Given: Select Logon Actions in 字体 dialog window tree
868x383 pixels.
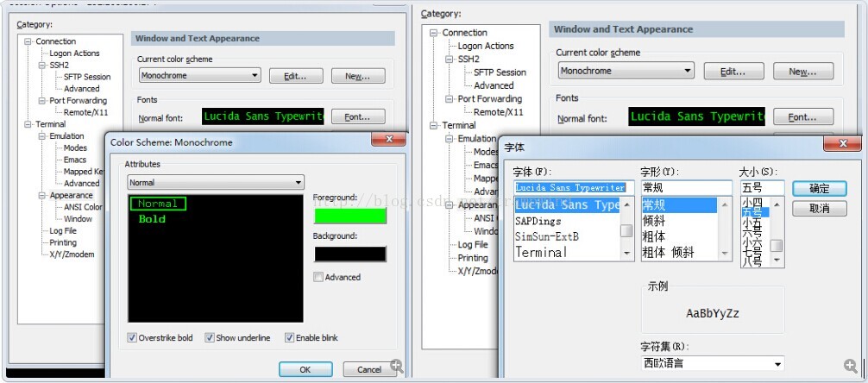Looking at the screenshot, I should pyautogui.click(x=486, y=46).
